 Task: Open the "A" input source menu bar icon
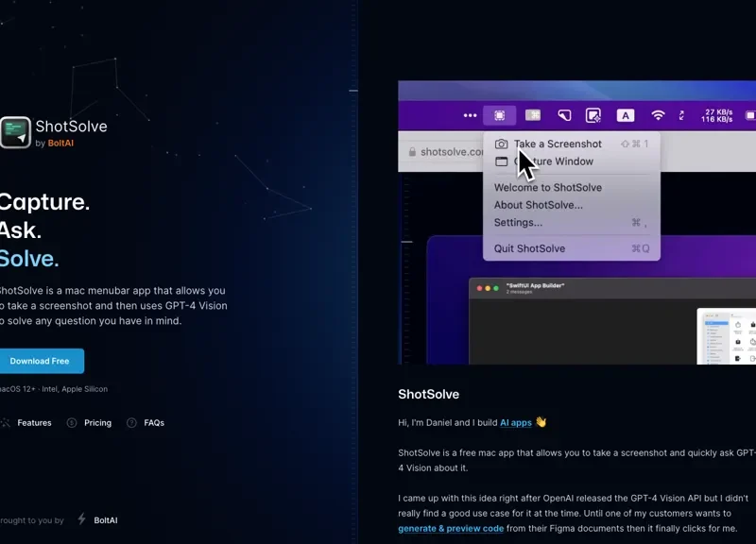tap(626, 115)
